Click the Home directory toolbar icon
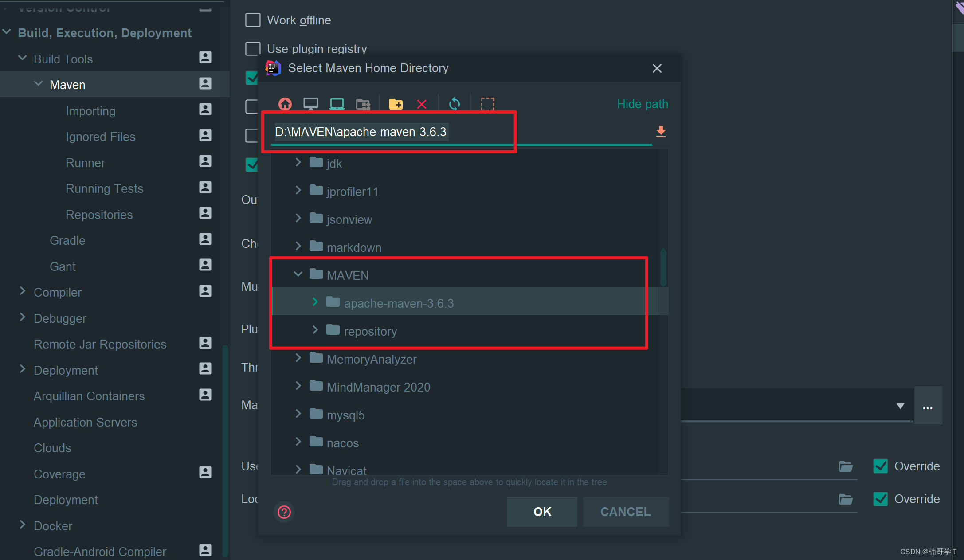The image size is (964, 560). (285, 104)
